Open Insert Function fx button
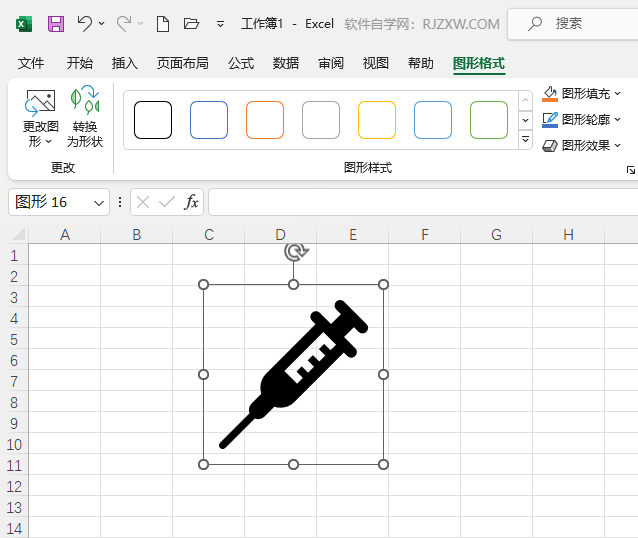The height and width of the screenshot is (538, 638). point(191,202)
